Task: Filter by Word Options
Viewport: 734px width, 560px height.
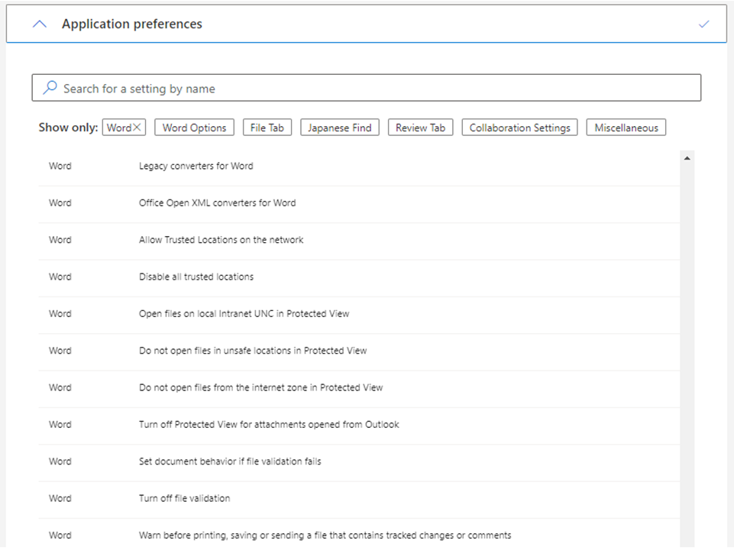Action: (x=194, y=128)
